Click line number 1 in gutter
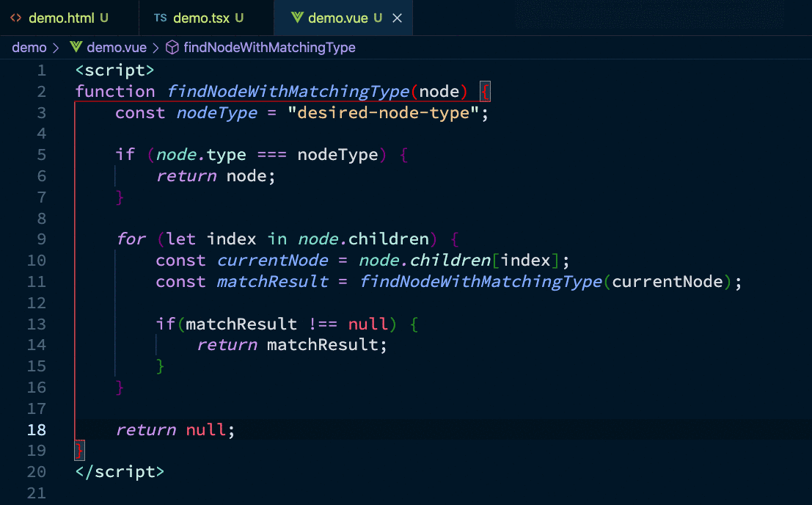812x505 pixels. (x=41, y=70)
